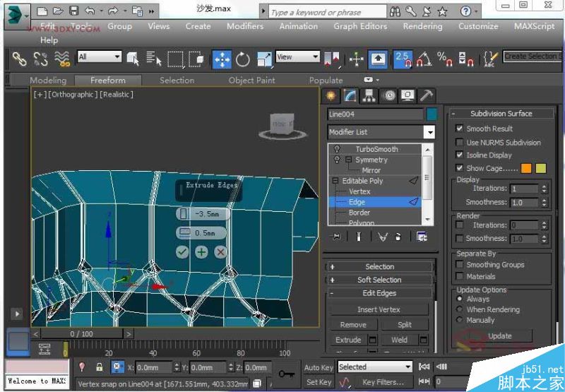Activate the Select and Move tool
565x392 pixels.
[x=222, y=59]
